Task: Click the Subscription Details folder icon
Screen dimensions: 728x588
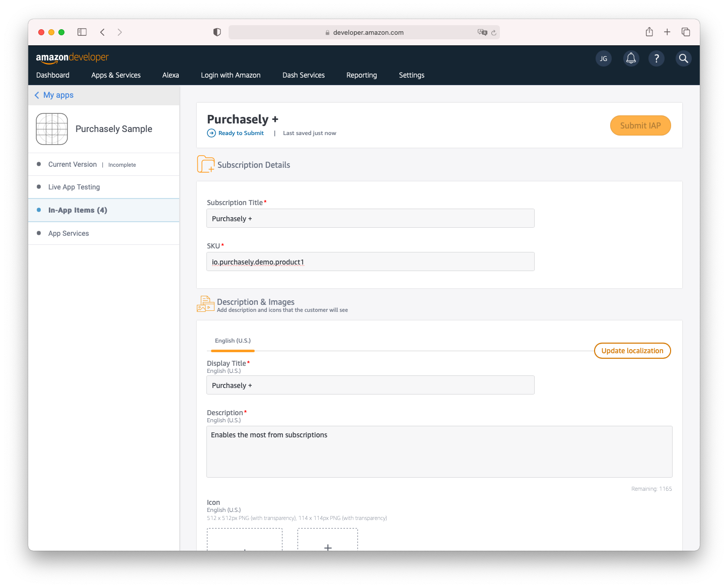Action: pyautogui.click(x=205, y=164)
